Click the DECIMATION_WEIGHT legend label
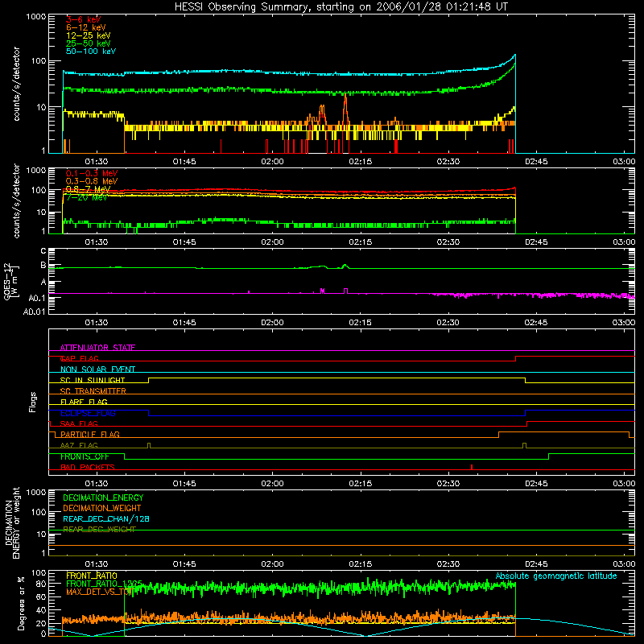This screenshot has width=644, height=644. (102, 508)
